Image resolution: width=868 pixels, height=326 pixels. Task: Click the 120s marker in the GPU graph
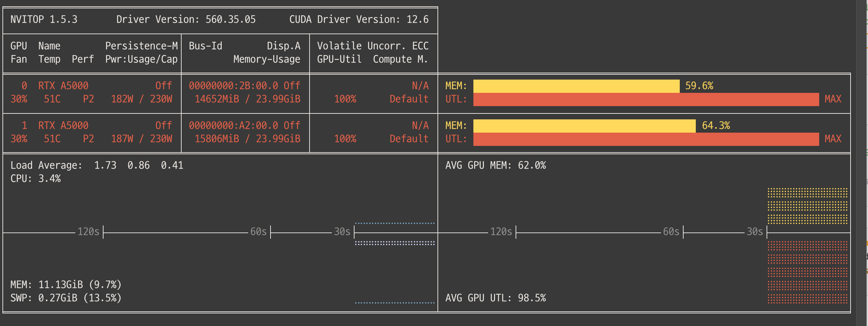(501, 232)
